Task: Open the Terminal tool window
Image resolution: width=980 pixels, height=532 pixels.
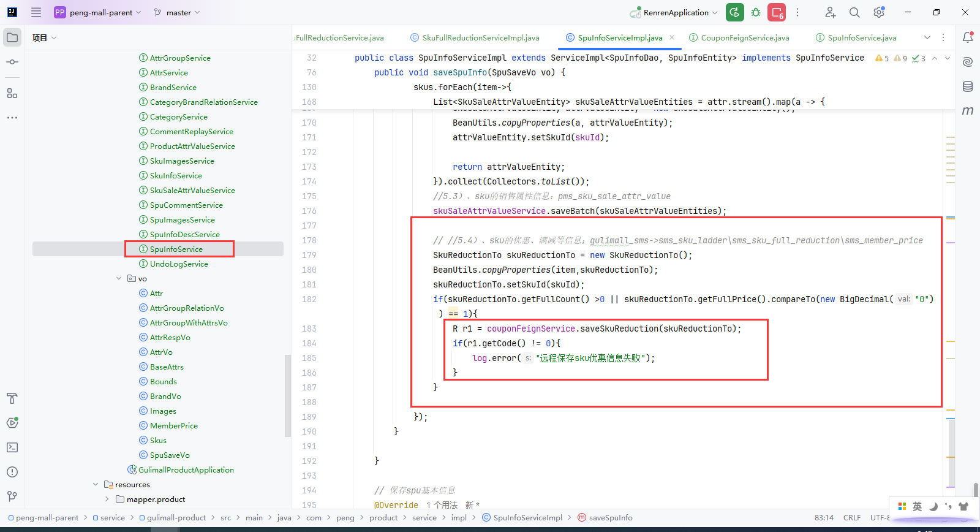Action: 12,447
